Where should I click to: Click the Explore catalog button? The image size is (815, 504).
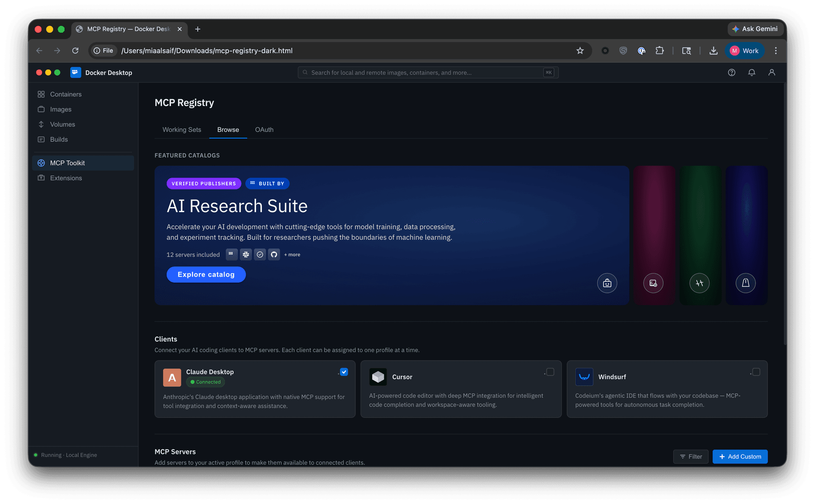point(206,274)
